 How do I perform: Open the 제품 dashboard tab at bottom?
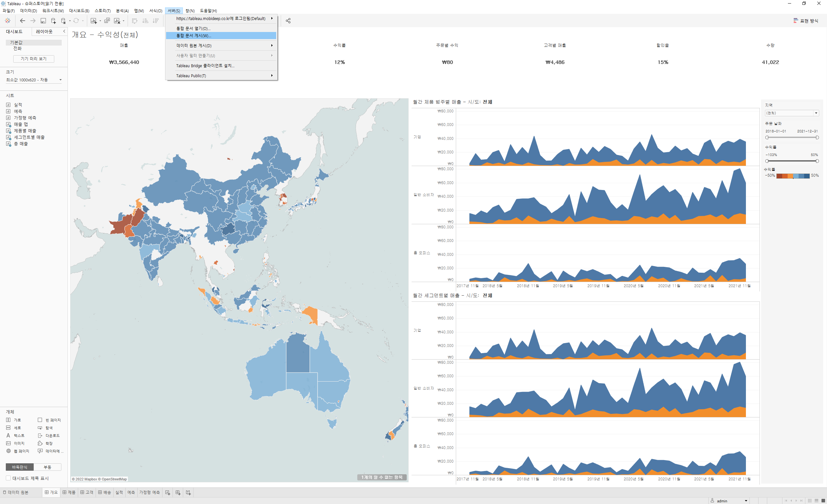(x=69, y=492)
